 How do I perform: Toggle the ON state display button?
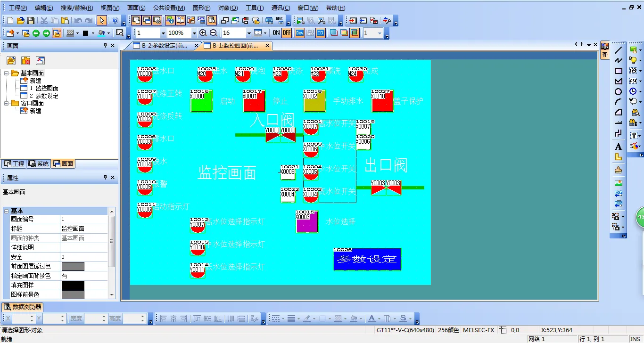point(276,33)
